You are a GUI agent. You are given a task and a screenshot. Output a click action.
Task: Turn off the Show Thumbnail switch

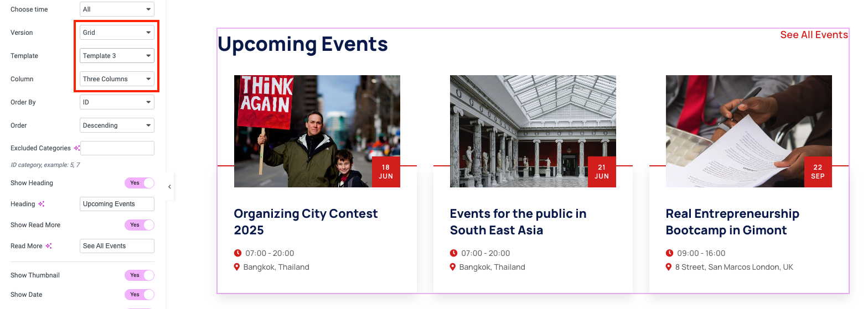[x=139, y=275]
